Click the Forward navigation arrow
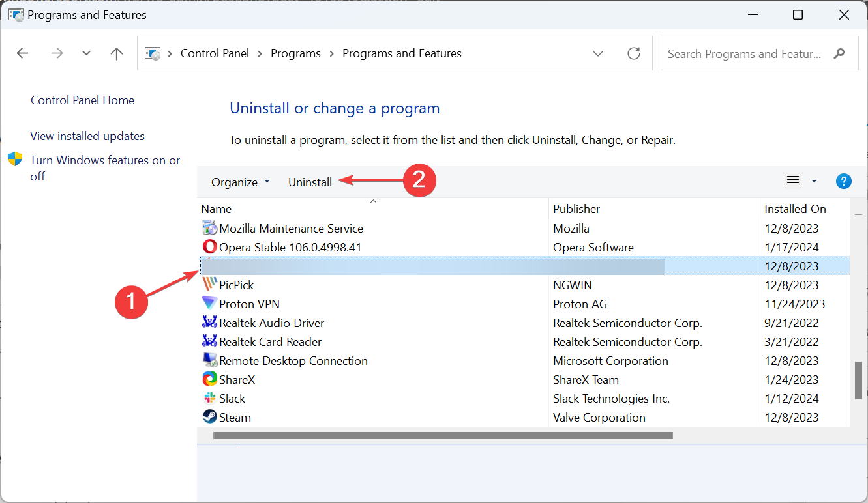 pos(57,53)
